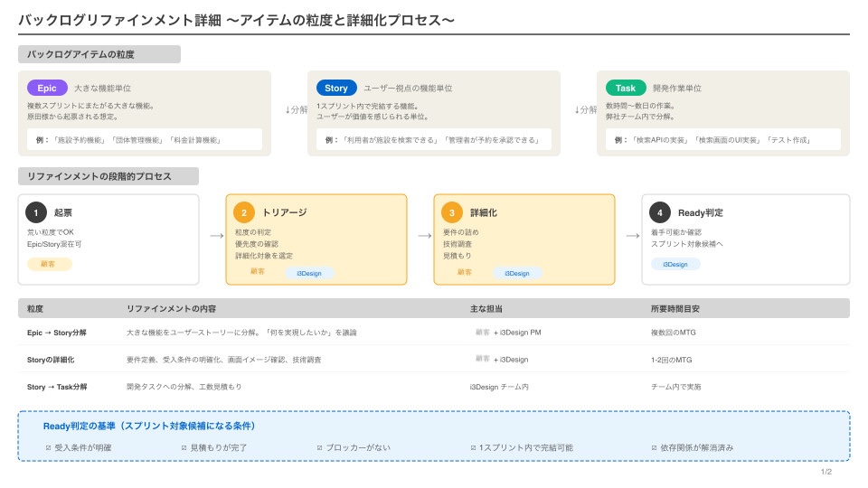Screen dimensions: 868x488
Task: Click the purple Epic badge
Action: [47, 88]
